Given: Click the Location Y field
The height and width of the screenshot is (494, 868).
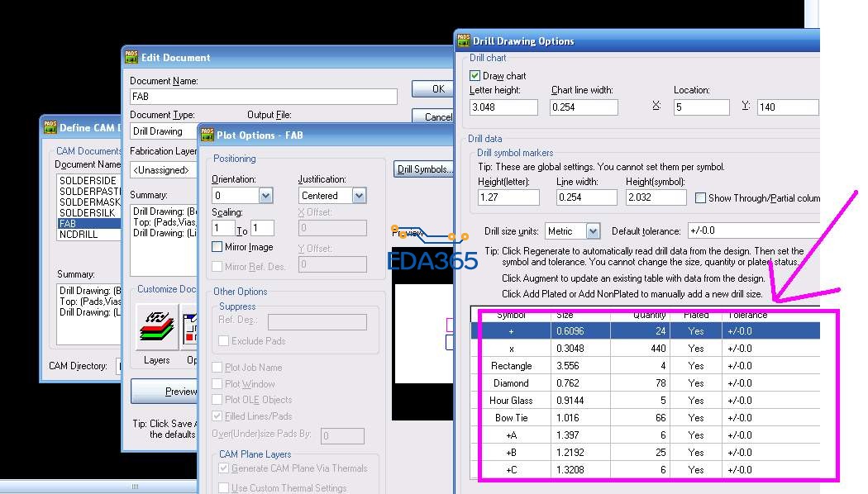Looking at the screenshot, I should (x=788, y=107).
